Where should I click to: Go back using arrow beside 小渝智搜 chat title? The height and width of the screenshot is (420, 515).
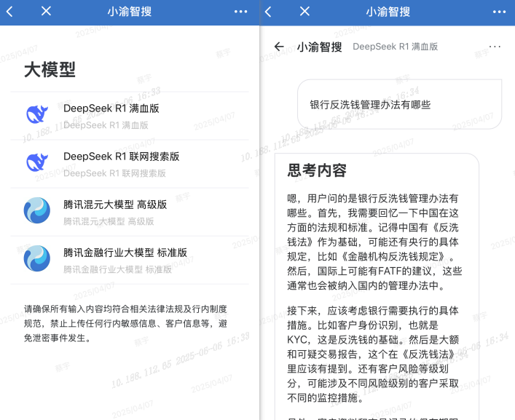coord(279,47)
